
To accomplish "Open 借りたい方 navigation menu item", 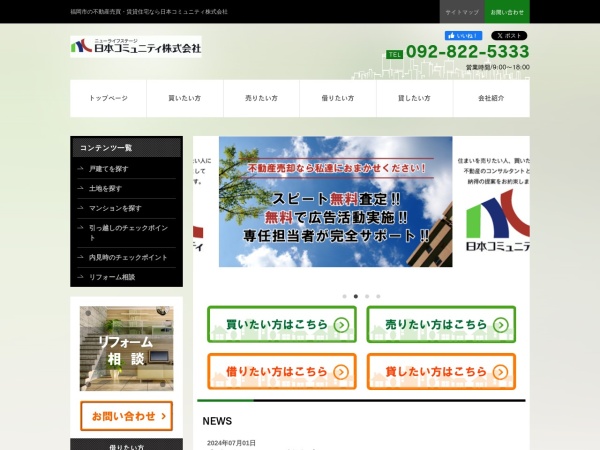I will (338, 98).
